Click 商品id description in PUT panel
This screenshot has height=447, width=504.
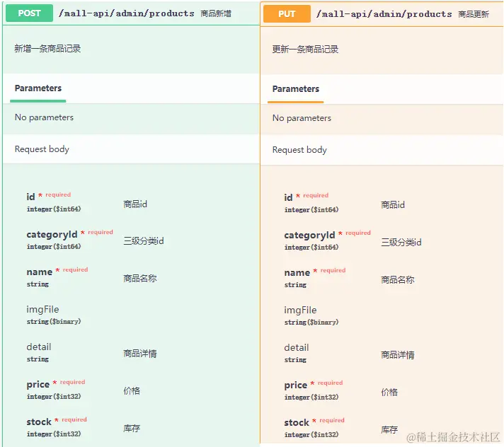click(x=393, y=205)
